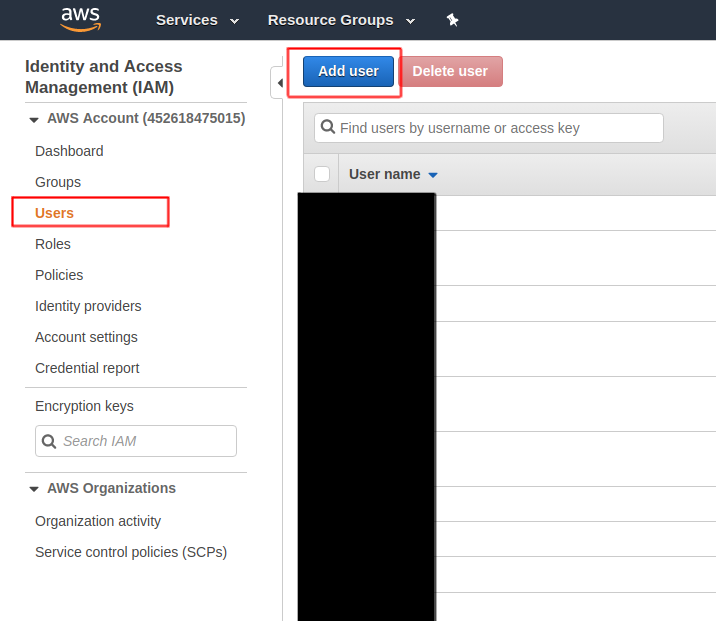Open the Resource Groups dropdown
Image resolution: width=716 pixels, height=621 pixels.
point(341,20)
